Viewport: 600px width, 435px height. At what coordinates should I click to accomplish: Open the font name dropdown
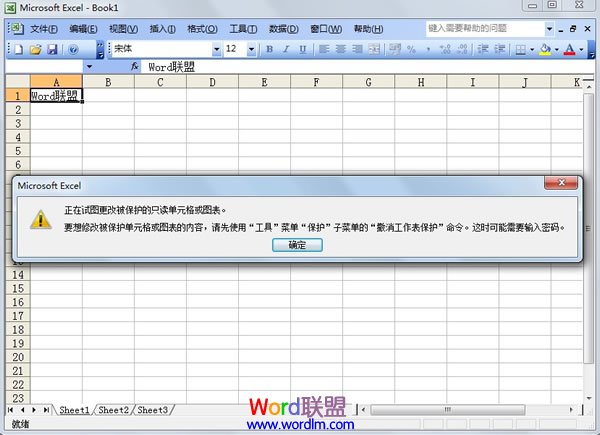216,49
